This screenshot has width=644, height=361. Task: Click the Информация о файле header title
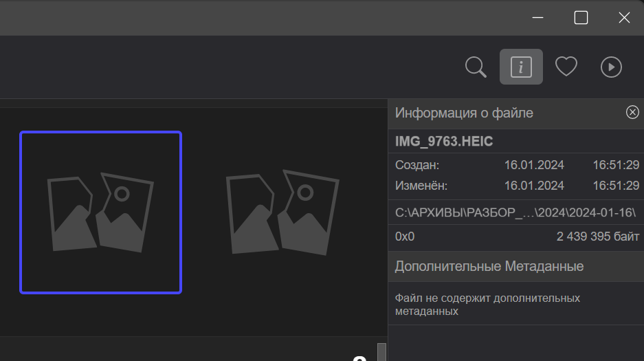pyautogui.click(x=464, y=113)
